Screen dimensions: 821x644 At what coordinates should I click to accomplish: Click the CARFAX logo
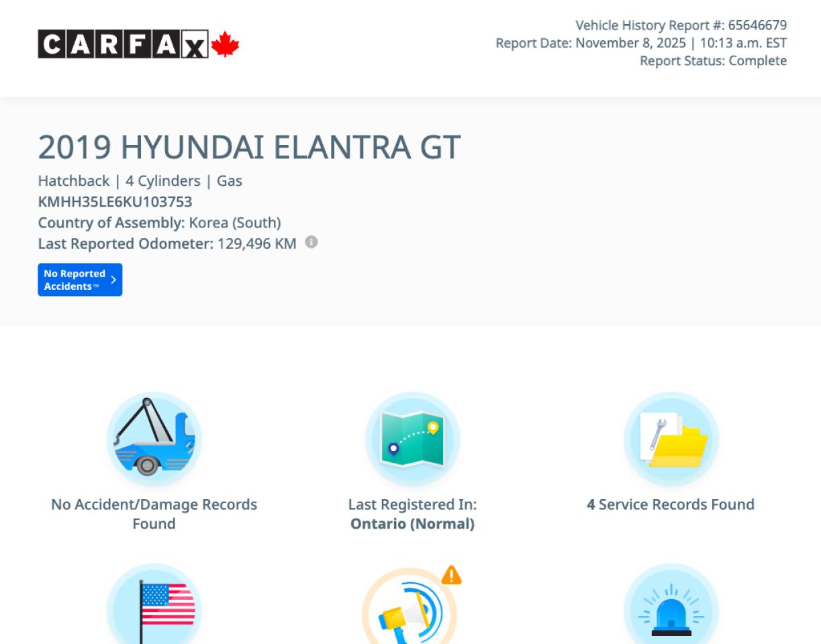(x=123, y=44)
